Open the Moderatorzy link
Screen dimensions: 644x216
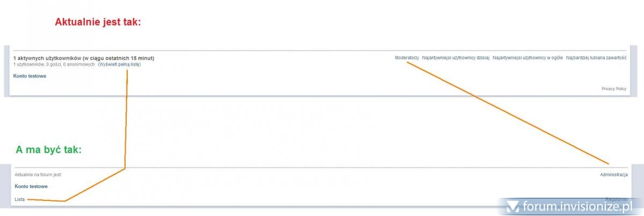[x=407, y=58]
